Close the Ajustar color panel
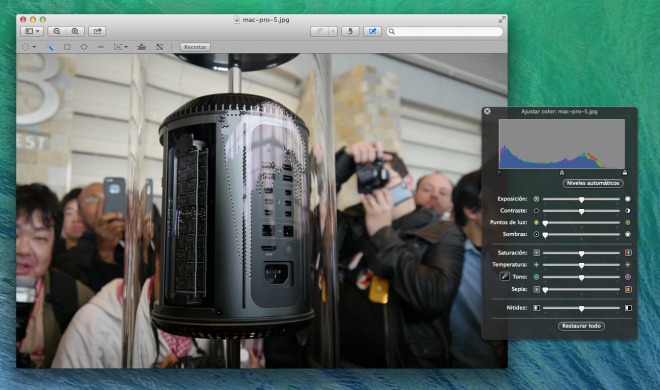This screenshot has width=660, height=390. click(x=487, y=111)
